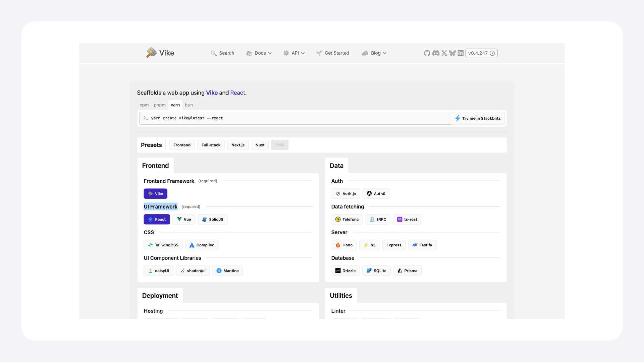Toggle the TailwindCSS option
Viewport: 644px width, 362px height.
tap(163, 245)
